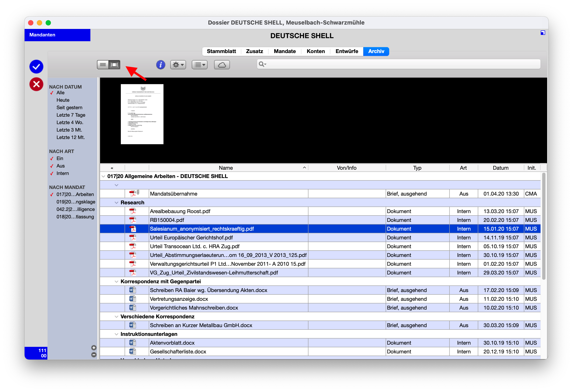
Task: Click Word icon of Kurzer Metallbau row
Action: (133, 325)
